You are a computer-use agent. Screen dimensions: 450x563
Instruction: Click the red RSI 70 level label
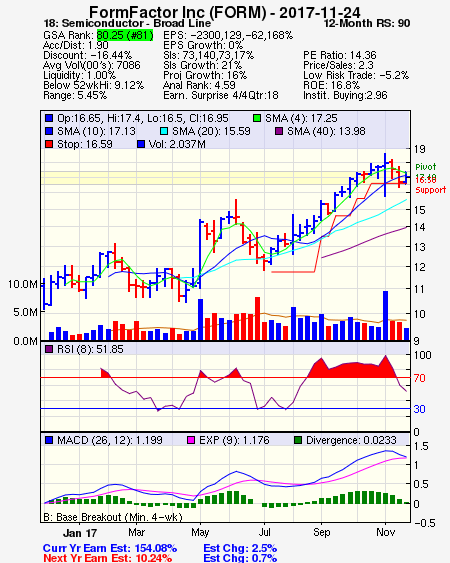(x=419, y=378)
